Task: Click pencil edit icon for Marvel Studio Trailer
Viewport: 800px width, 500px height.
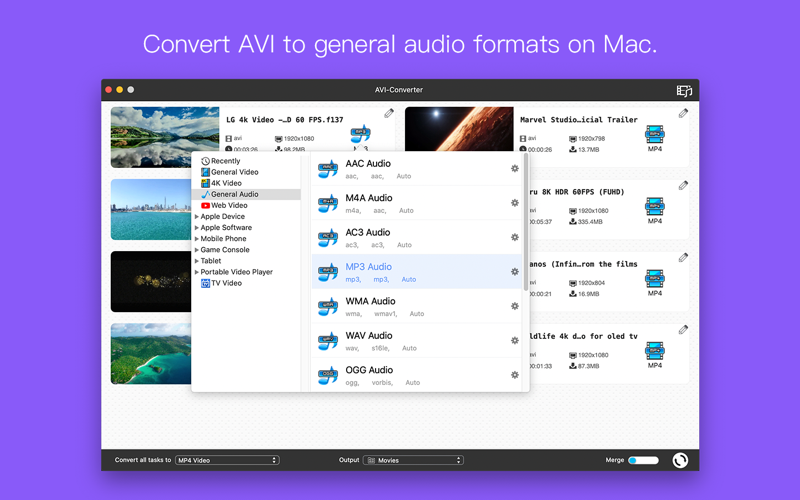Action: click(x=683, y=113)
